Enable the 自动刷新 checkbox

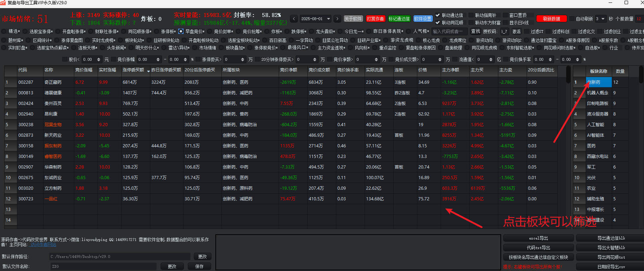[572, 19]
